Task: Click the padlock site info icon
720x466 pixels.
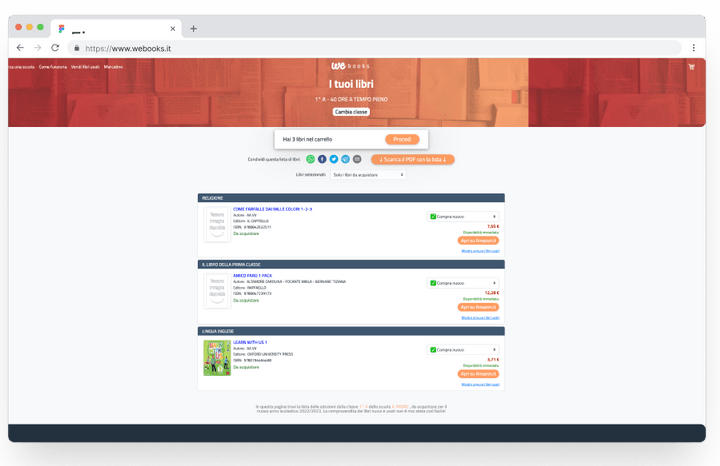Action: [x=77, y=48]
